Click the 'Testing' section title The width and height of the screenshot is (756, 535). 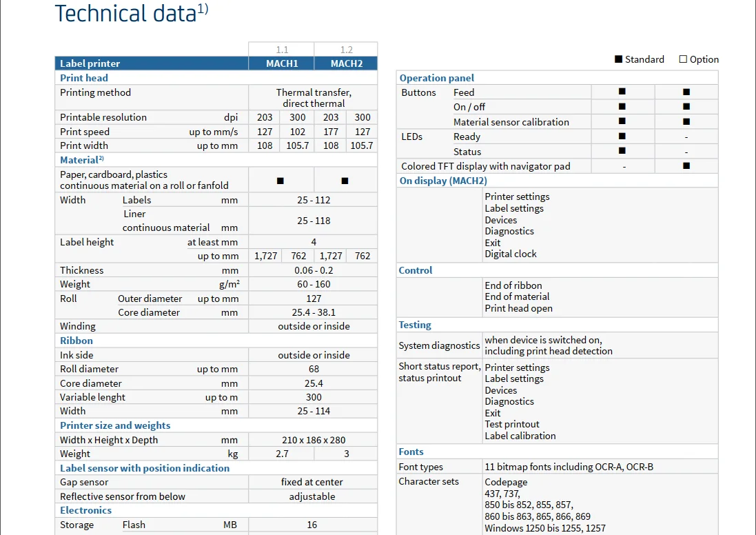pyautogui.click(x=415, y=325)
